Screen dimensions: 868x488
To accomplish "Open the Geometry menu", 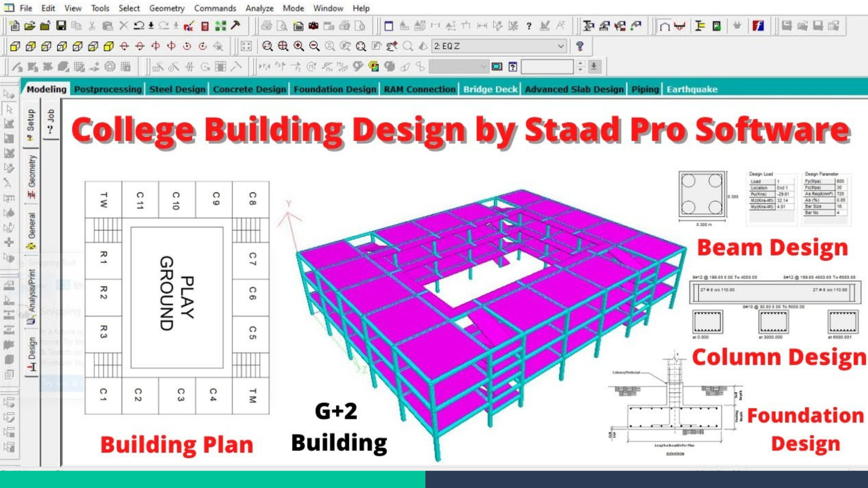I will coord(167,8).
